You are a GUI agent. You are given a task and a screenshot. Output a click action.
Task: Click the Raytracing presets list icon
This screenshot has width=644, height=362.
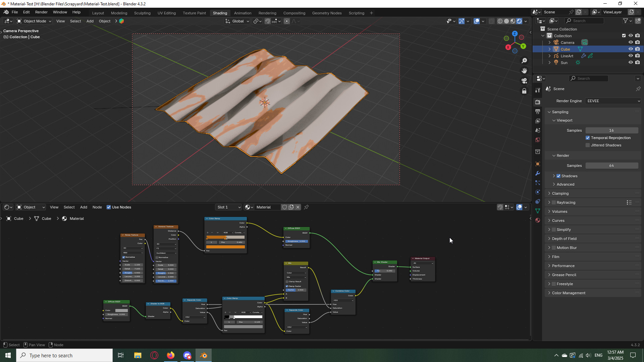click(629, 202)
